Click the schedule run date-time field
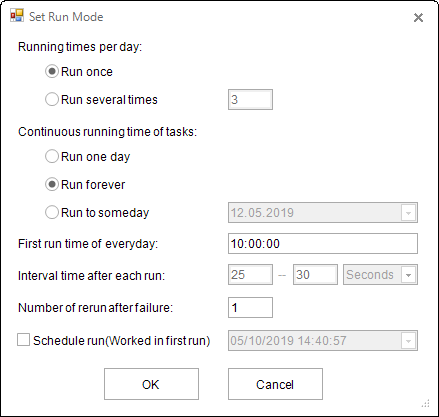Image resolution: width=439 pixels, height=417 pixels. coord(315,341)
